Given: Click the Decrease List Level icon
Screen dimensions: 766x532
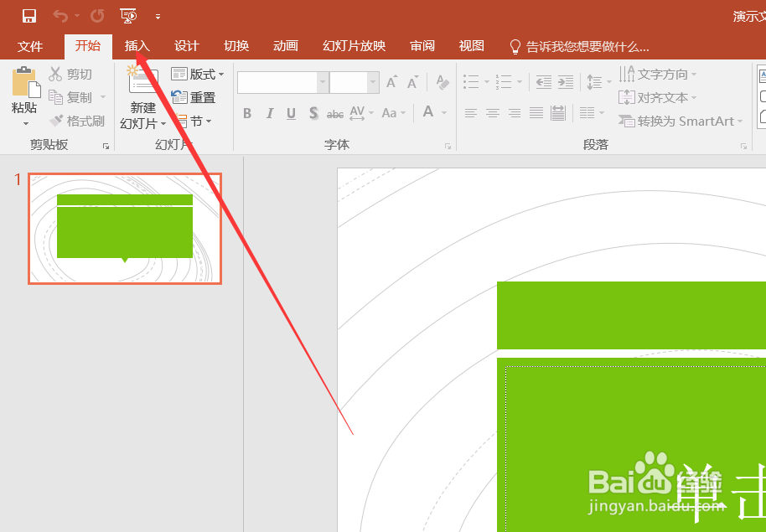Looking at the screenshot, I should 543,81.
